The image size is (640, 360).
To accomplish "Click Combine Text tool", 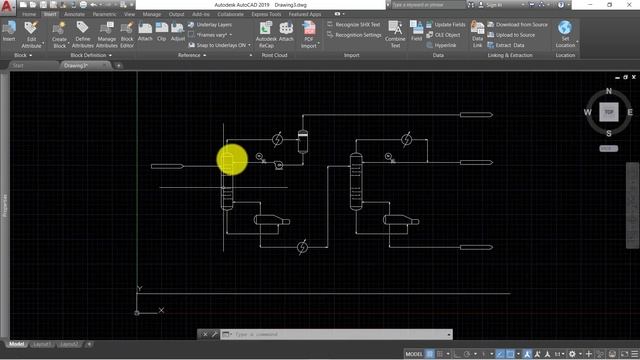I will (x=395, y=34).
